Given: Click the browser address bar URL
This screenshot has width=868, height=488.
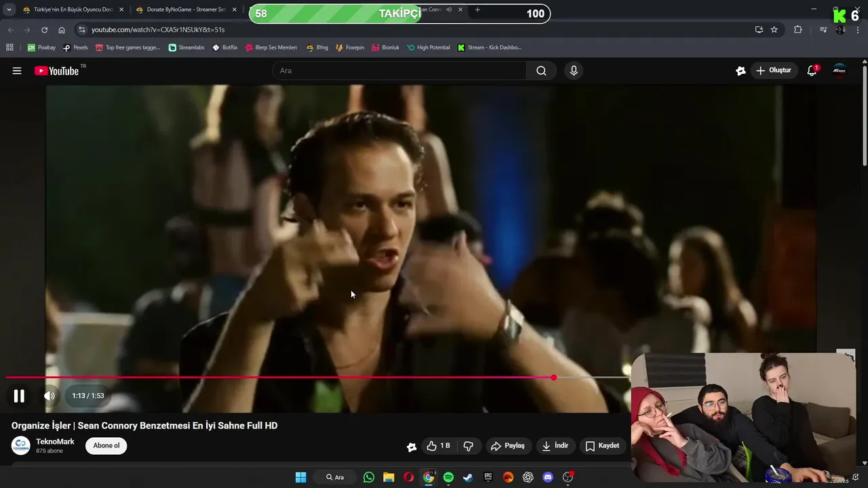Looking at the screenshot, I should point(157,30).
